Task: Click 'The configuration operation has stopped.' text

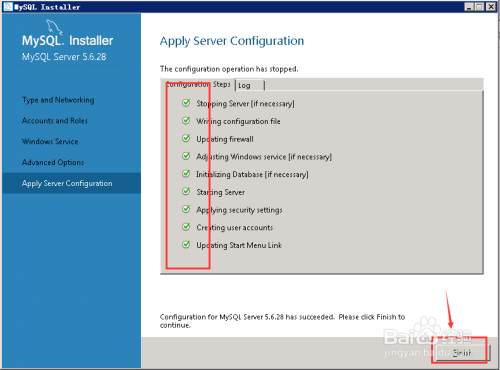Action: (x=229, y=69)
